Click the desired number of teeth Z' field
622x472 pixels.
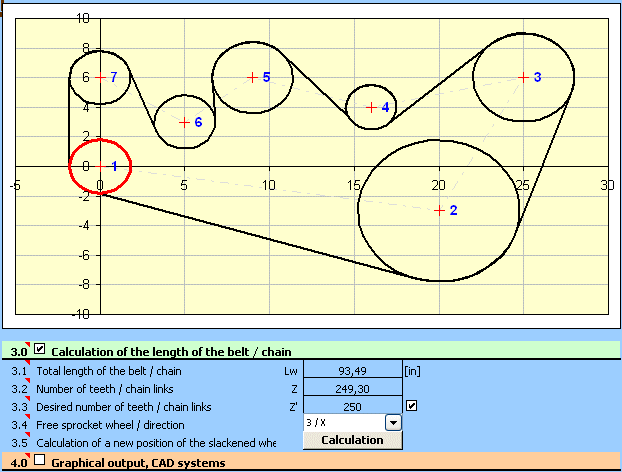coord(351,406)
